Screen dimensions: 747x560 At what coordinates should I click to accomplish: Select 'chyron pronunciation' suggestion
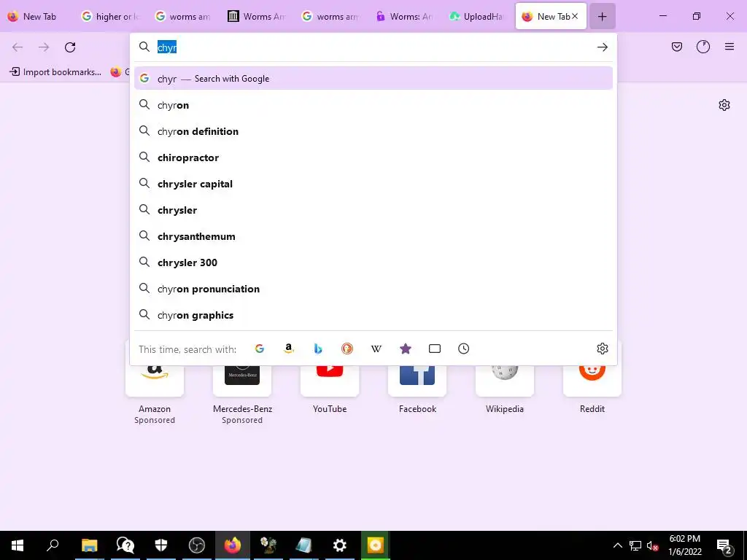[x=373, y=289]
